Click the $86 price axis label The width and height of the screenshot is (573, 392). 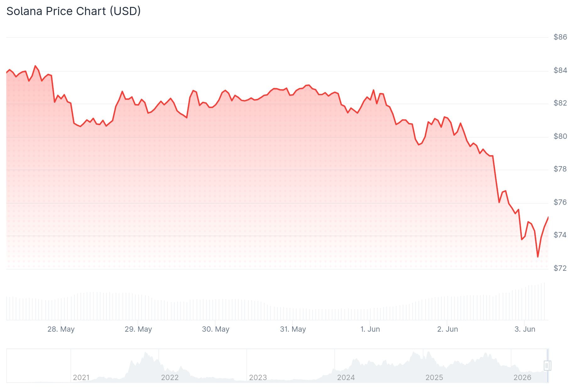[x=560, y=37]
